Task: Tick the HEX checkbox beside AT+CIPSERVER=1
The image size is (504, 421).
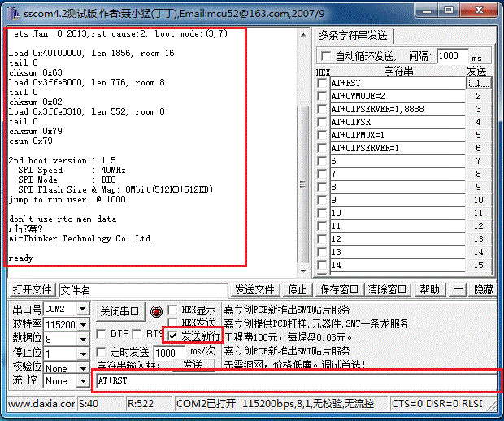Action: (x=322, y=148)
